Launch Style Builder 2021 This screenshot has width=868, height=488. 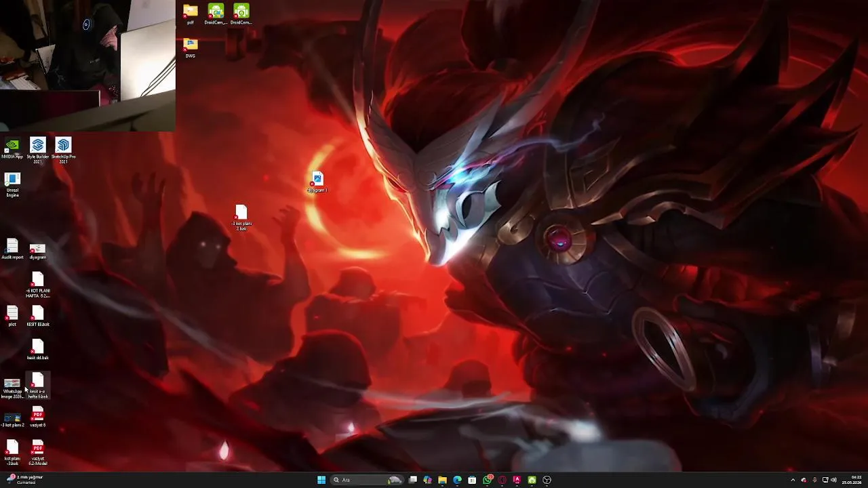click(x=37, y=150)
